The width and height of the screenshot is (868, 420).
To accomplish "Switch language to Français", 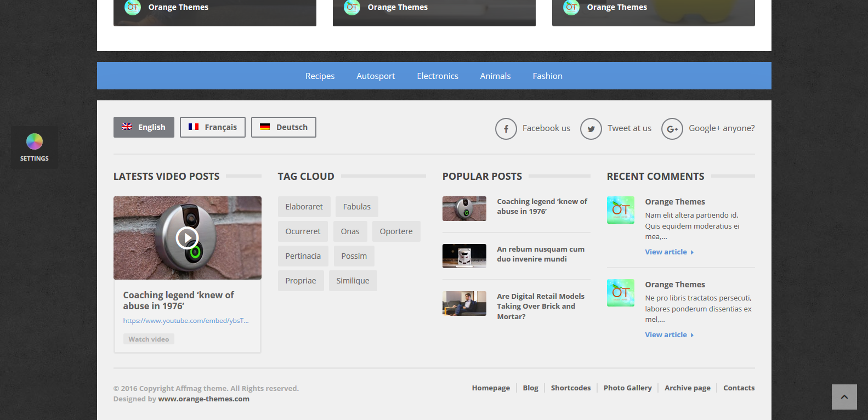I will (x=212, y=127).
